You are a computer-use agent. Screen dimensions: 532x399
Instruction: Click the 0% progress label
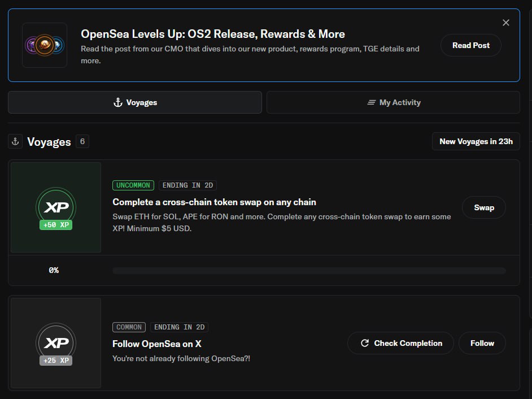pos(54,270)
